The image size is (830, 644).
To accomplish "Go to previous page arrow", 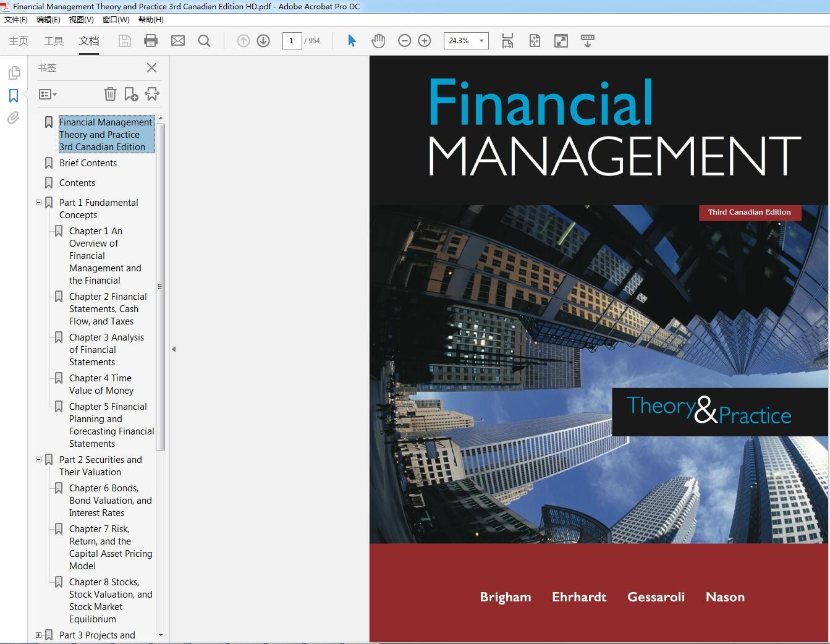I will pos(243,41).
